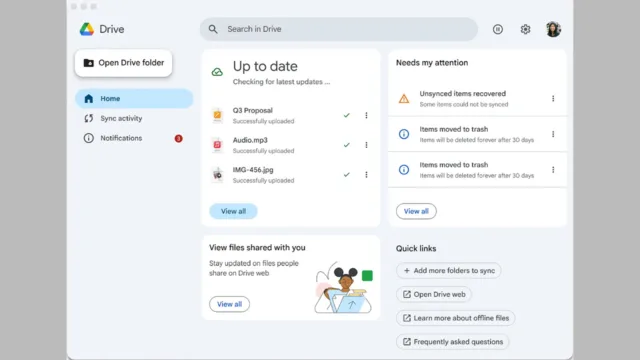Click the Audio.mp3 file icon

click(217, 145)
